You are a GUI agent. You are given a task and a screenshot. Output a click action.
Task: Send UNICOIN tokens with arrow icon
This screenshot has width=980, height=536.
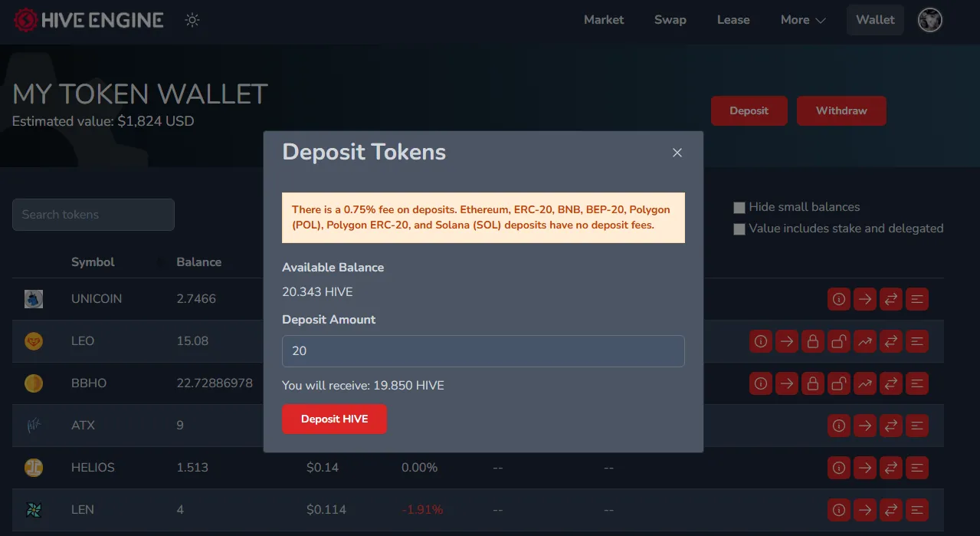[x=865, y=299]
